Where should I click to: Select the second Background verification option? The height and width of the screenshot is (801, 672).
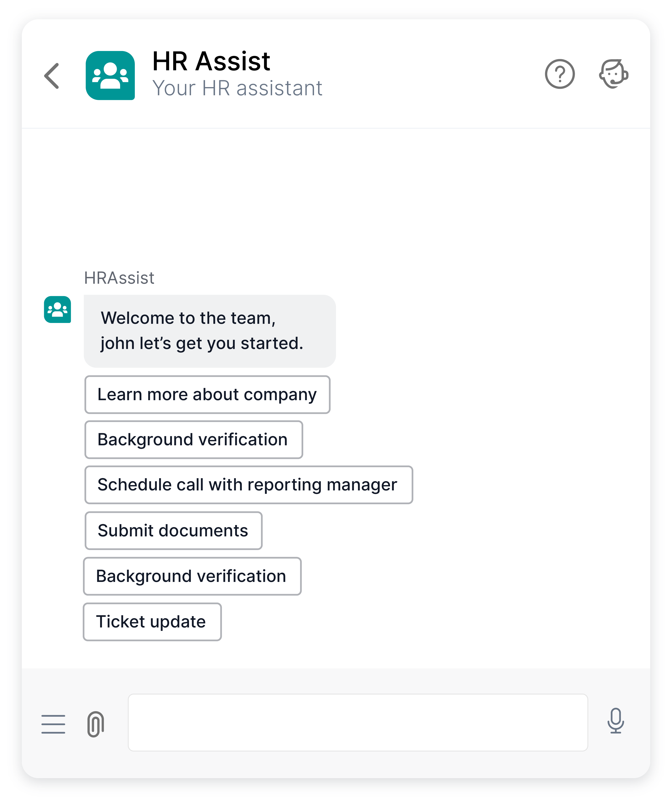(192, 576)
